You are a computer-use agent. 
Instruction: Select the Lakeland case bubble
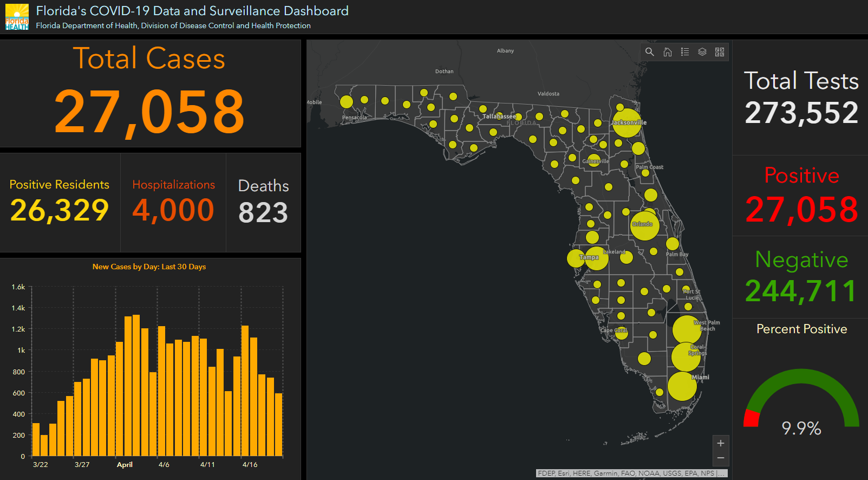[626, 257]
